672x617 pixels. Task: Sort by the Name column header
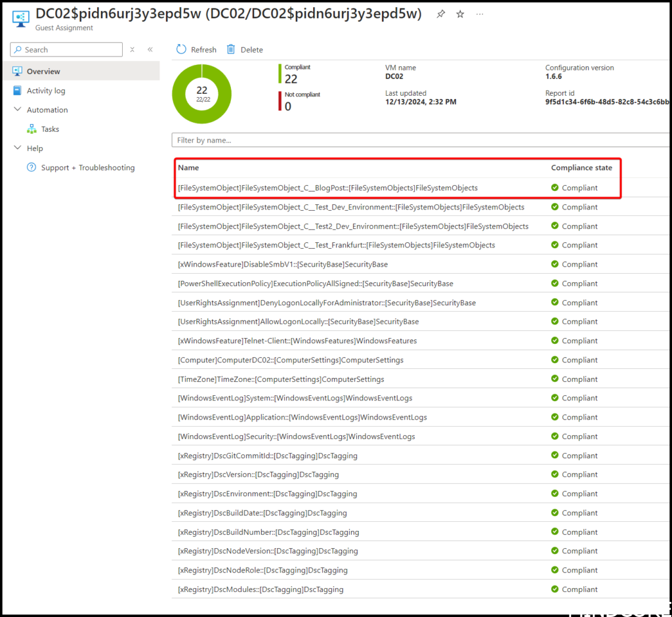(188, 168)
